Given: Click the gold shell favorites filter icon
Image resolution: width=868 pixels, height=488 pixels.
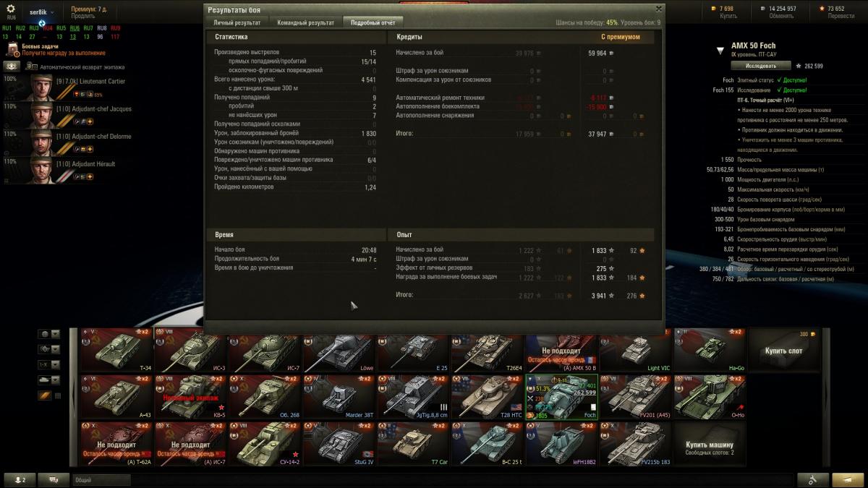Looking at the screenshot, I should point(45,395).
